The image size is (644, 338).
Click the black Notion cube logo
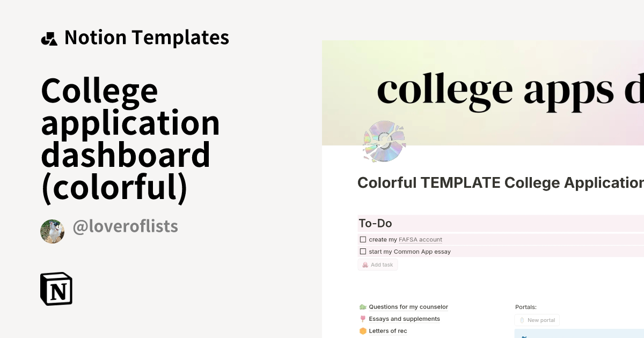56,289
